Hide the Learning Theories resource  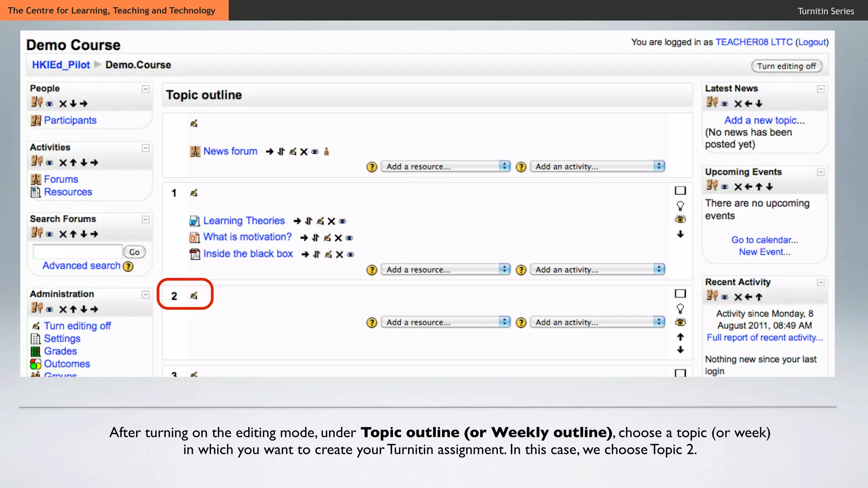pyautogui.click(x=342, y=221)
